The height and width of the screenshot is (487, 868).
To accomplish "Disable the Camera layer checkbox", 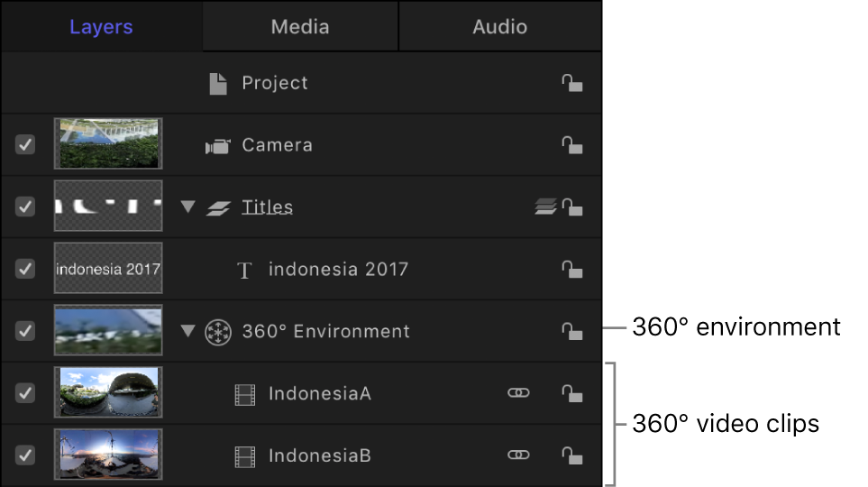I will point(25,144).
